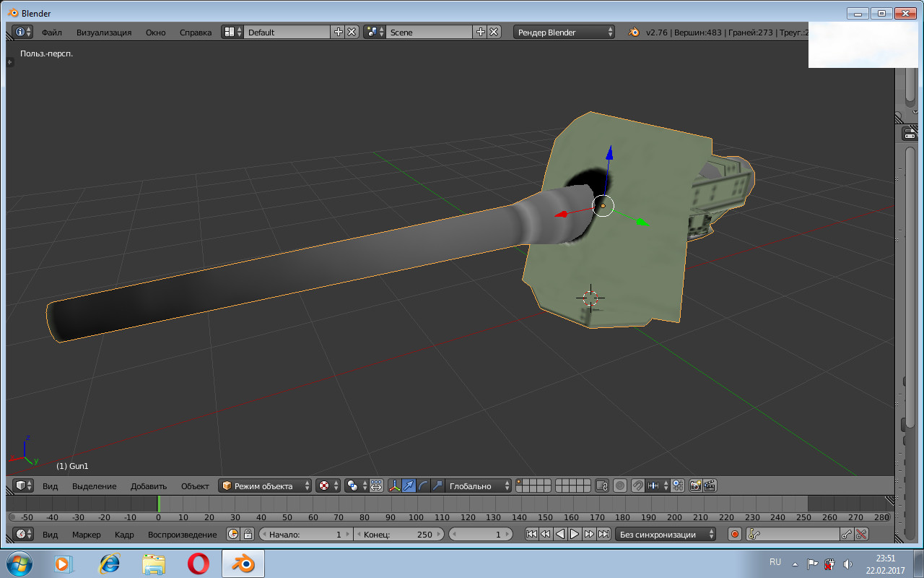Delete the Default screen layout with X
This screenshot has height=578, width=924.
pos(352,32)
